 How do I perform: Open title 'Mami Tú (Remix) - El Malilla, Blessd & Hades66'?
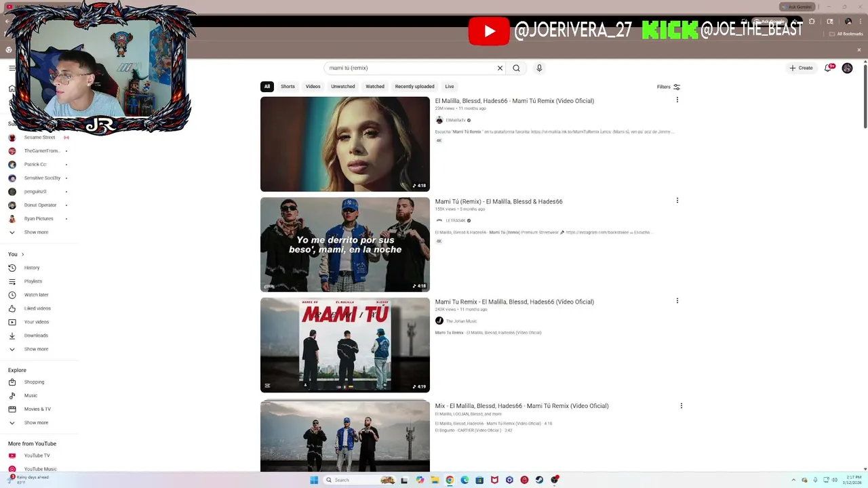point(498,201)
